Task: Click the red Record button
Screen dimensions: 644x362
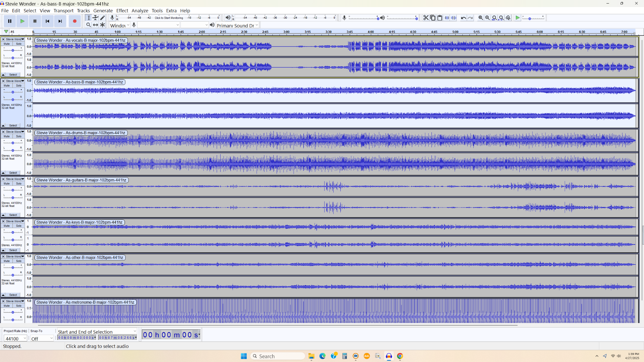Action: click(x=75, y=21)
